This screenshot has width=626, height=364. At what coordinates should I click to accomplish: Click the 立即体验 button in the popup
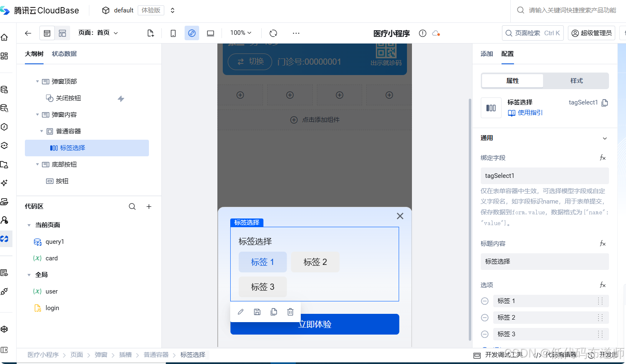tap(314, 324)
